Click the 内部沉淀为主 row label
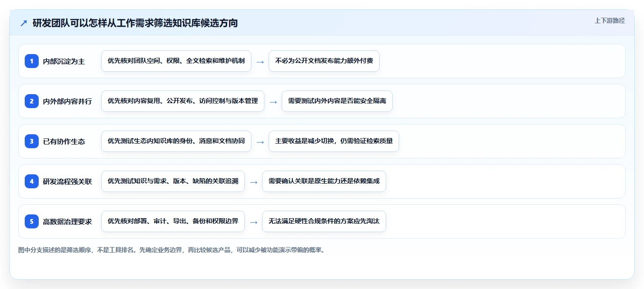This screenshot has height=289, width=644. [64, 61]
